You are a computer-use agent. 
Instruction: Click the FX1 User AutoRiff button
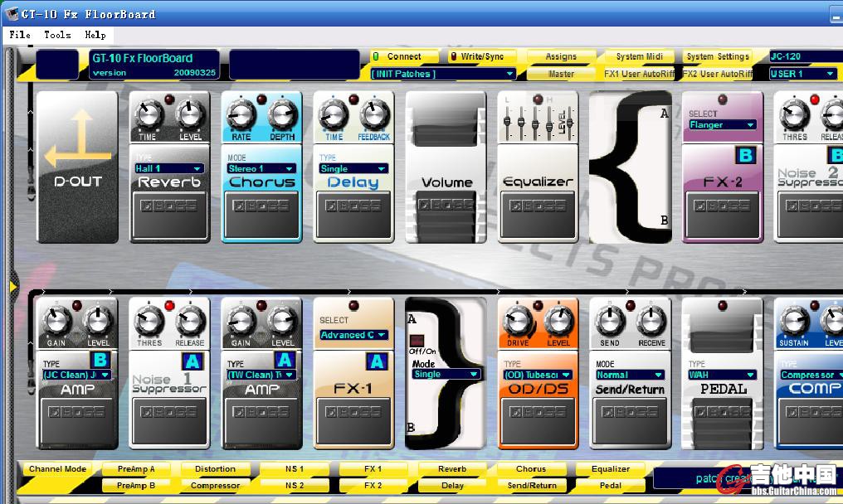639,74
